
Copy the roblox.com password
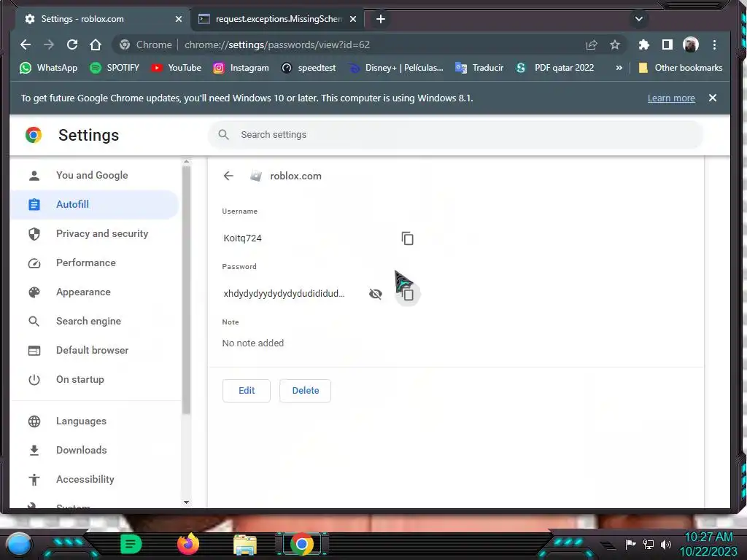[x=408, y=295]
